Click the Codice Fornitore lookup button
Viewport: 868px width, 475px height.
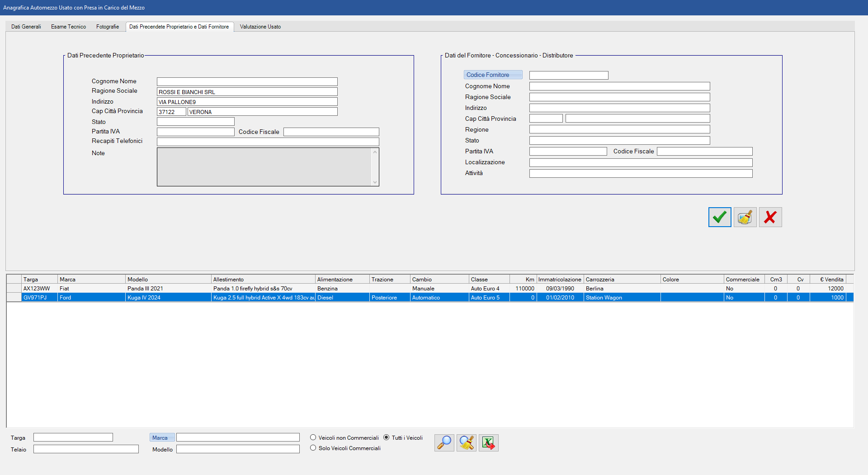tap(493, 75)
